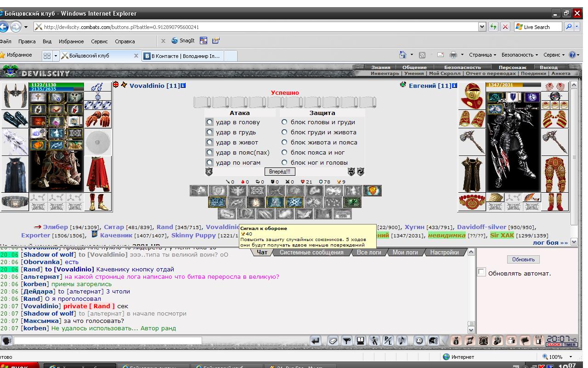This screenshot has height=368, width=588.
Task: Open the zoom level 100% dropdown
Action: tap(571, 356)
